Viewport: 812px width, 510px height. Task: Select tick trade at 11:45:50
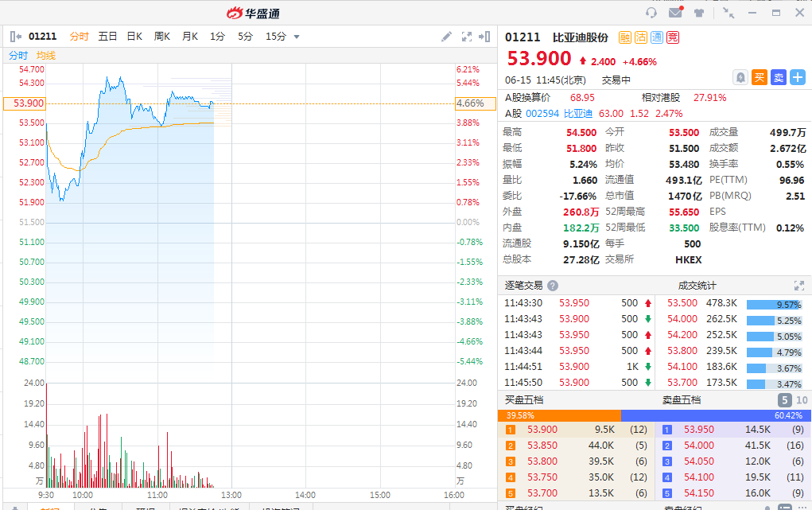click(578, 383)
